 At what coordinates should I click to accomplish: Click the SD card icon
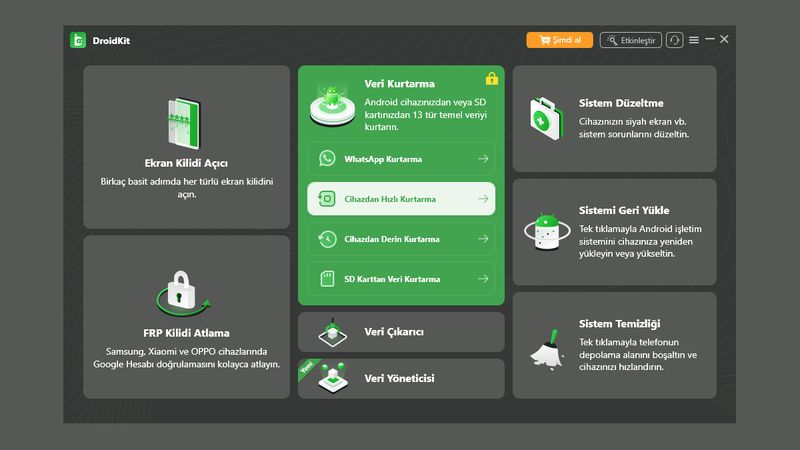click(x=327, y=279)
